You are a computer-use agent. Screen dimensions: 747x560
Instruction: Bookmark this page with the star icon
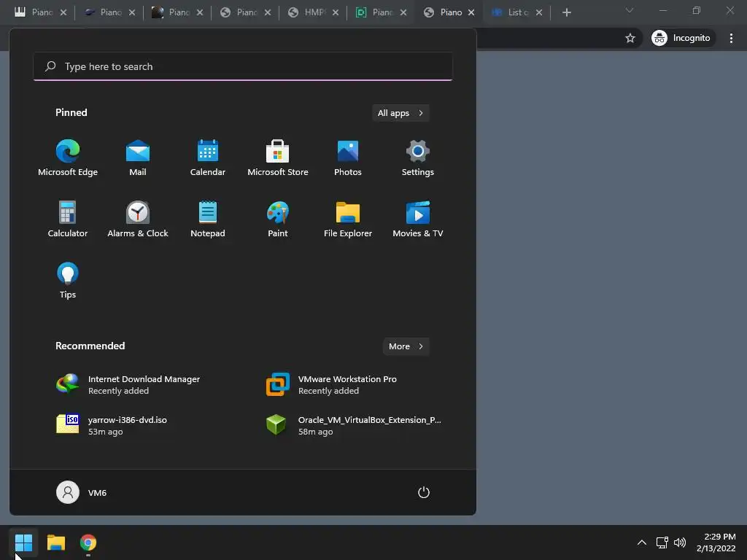click(x=630, y=38)
